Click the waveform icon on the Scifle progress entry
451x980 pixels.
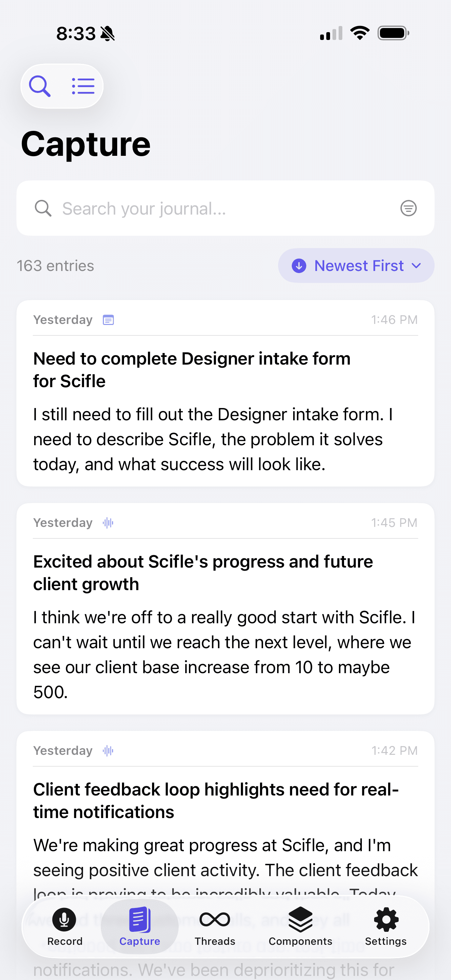point(108,523)
